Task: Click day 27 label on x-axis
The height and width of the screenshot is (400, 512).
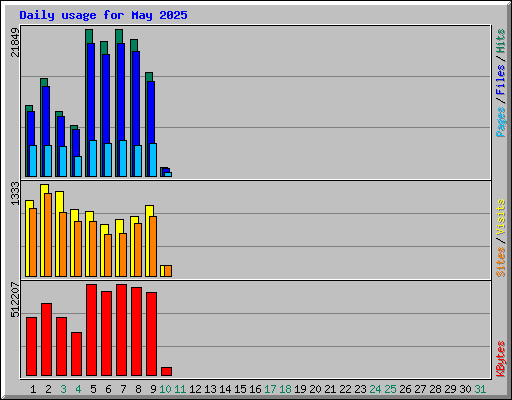Action: (420, 389)
